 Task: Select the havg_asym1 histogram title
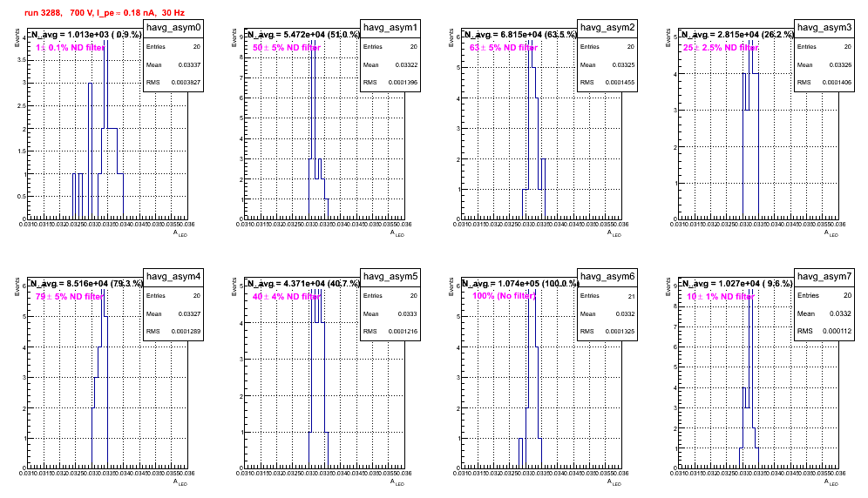pyautogui.click(x=390, y=28)
